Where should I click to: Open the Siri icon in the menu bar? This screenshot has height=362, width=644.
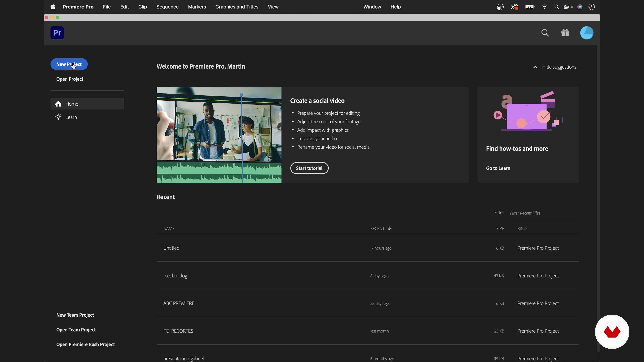(580, 7)
